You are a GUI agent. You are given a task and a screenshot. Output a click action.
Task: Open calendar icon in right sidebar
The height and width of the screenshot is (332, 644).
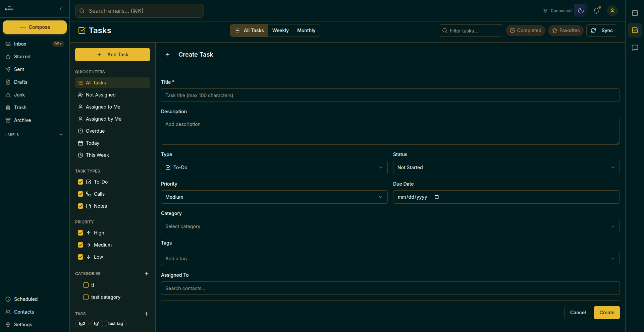635,13
